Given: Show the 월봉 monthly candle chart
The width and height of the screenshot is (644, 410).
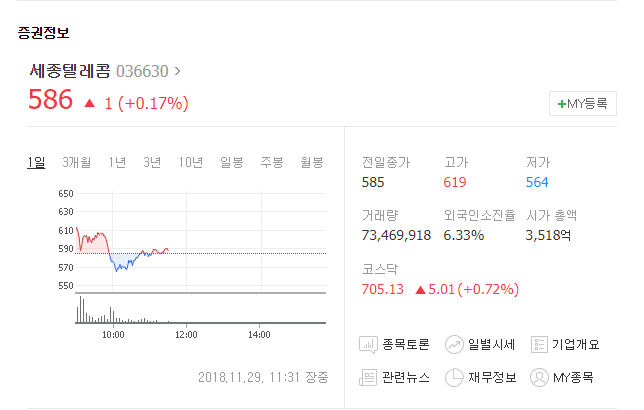Looking at the screenshot, I should 312,163.
